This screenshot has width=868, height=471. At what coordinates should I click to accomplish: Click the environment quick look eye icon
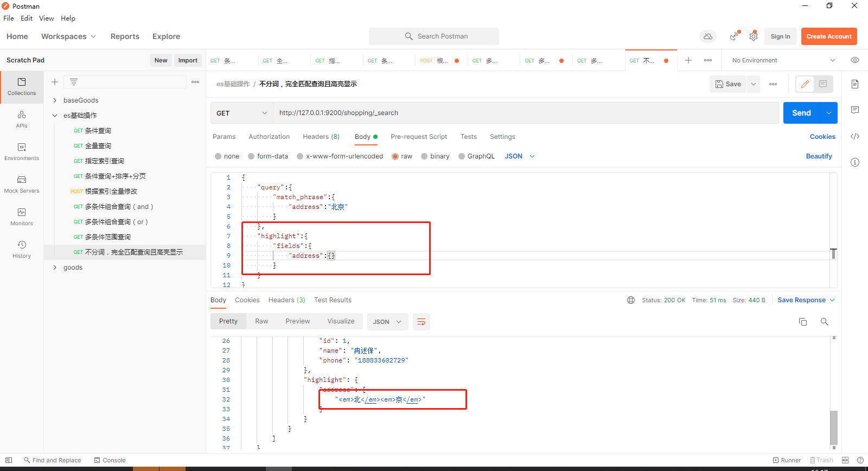point(855,60)
